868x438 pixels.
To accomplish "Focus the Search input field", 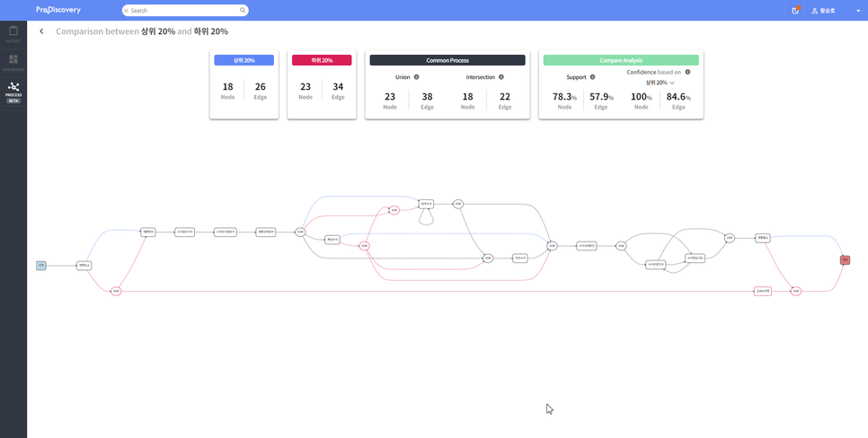I will click(184, 11).
